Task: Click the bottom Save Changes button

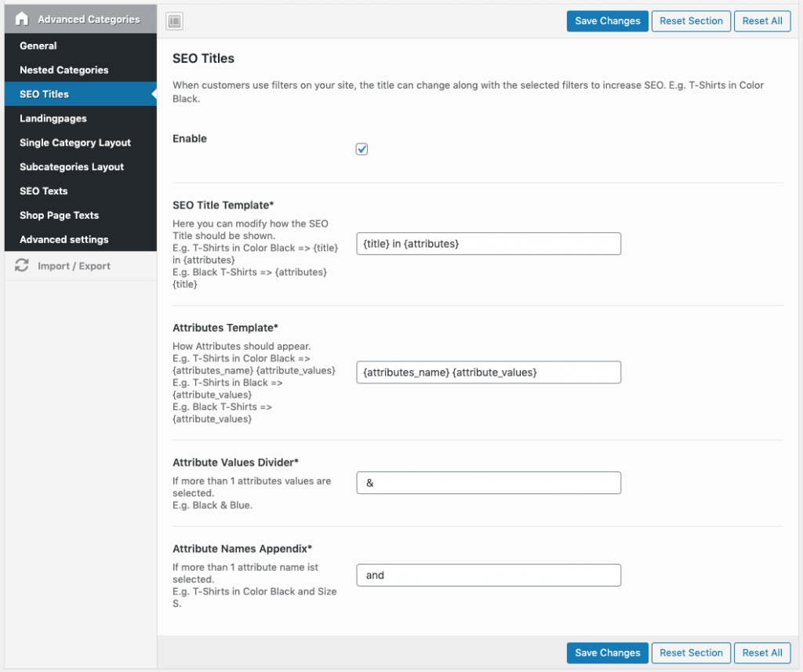Action: click(x=608, y=652)
